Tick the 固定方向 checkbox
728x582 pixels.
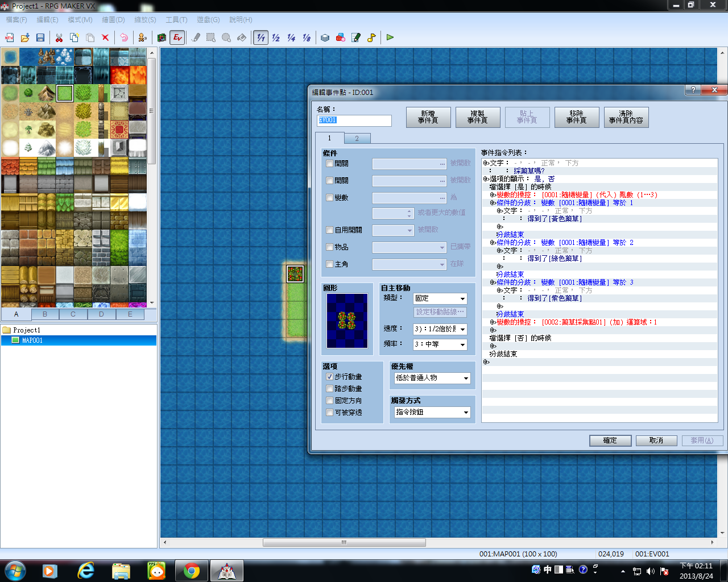point(329,401)
